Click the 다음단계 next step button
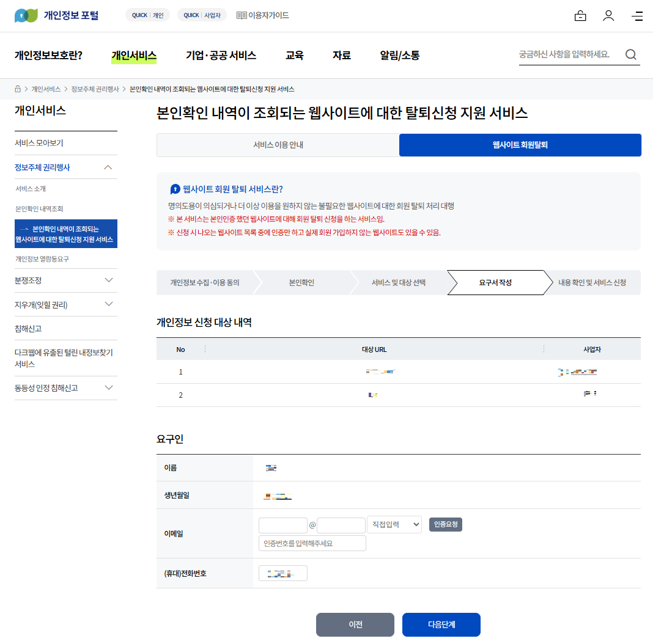Screen dimensions: 653x644 click(440, 624)
